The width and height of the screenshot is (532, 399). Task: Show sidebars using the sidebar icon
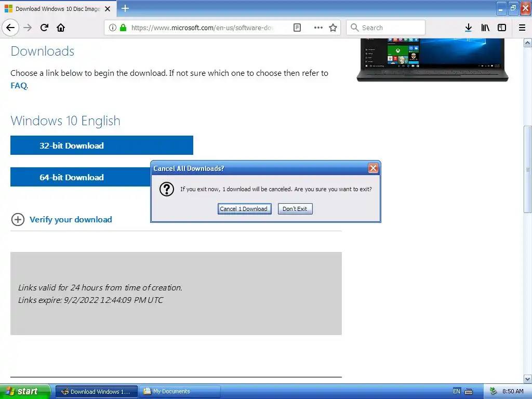[x=502, y=28]
